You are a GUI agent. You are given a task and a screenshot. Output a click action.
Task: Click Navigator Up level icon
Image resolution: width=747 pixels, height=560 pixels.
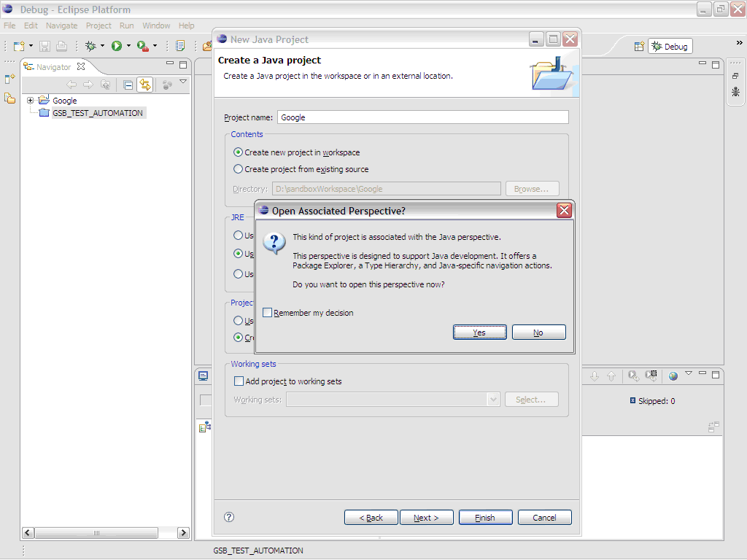[105, 85]
